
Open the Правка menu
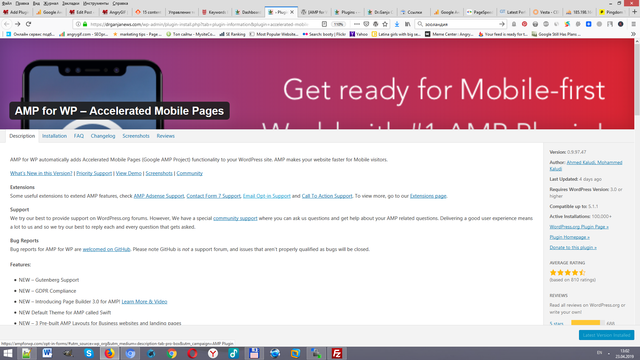22,3
